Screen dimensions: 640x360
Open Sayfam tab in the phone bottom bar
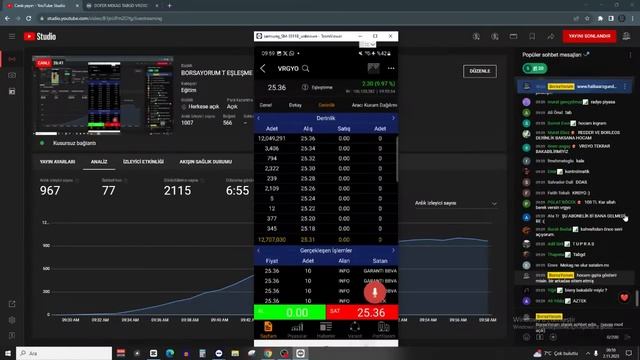point(268,330)
